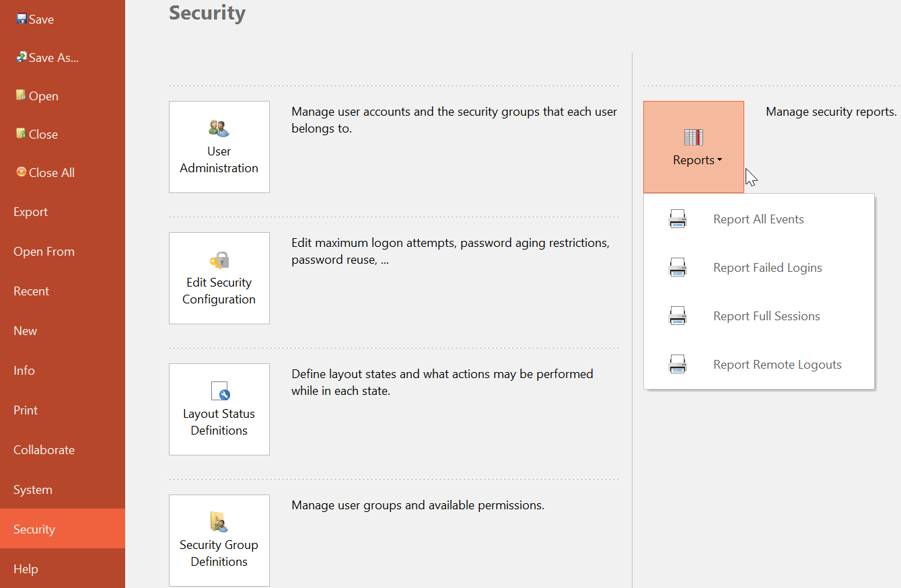Click the Open file icon
Image resolution: width=901 pixels, height=588 pixels.
(21, 96)
